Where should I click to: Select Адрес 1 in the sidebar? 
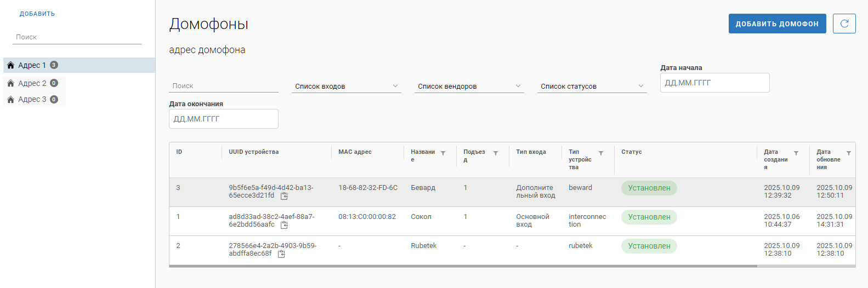(x=32, y=65)
